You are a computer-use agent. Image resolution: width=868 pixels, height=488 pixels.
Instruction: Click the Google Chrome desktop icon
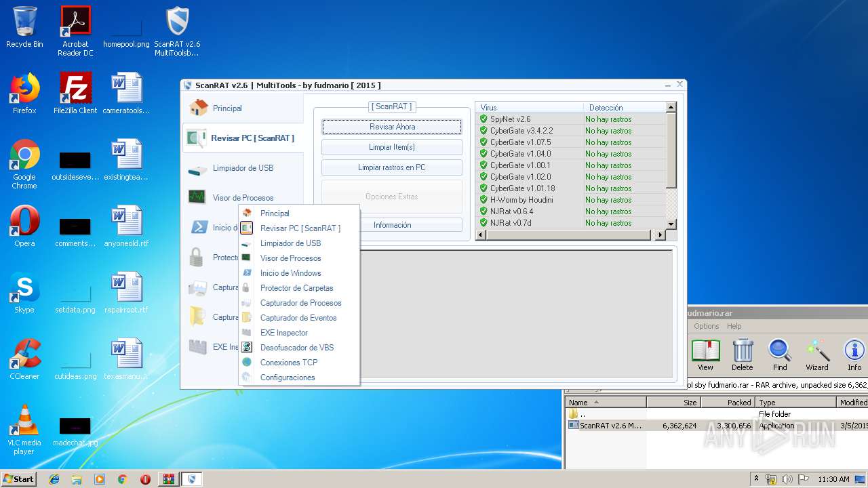pos(24,164)
